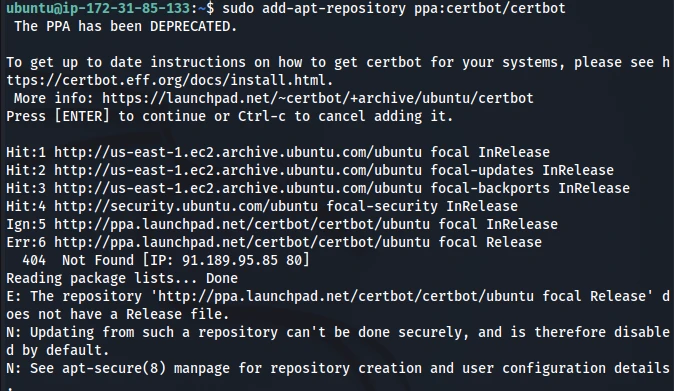Click the command 'sudo add-apt-repository ppa:certbot/certbot'
This screenshot has width=674, height=391.
tap(394, 8)
